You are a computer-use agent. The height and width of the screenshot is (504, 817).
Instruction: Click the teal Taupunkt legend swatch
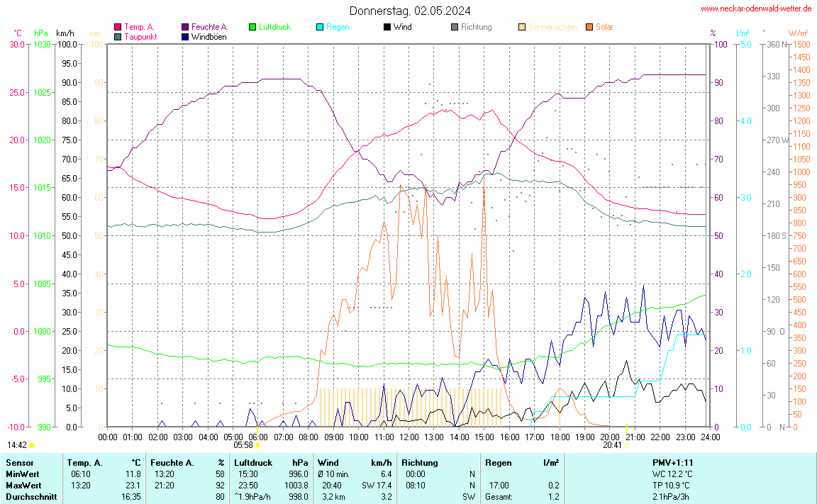(x=118, y=36)
